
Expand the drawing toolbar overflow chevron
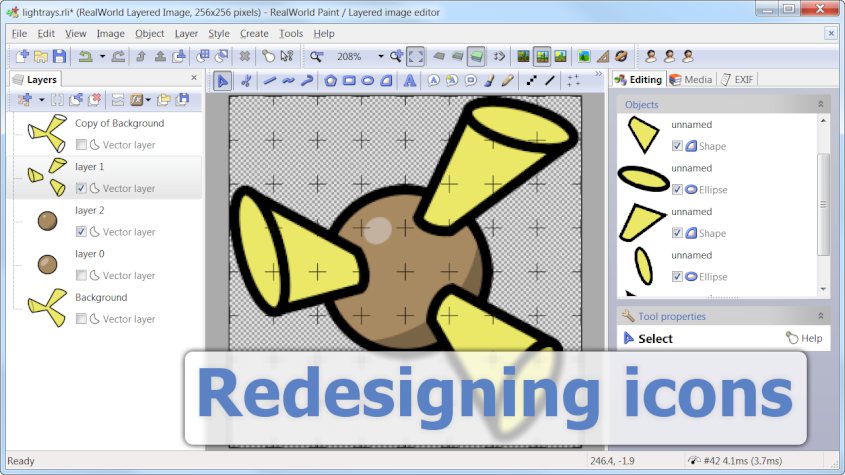click(x=598, y=74)
